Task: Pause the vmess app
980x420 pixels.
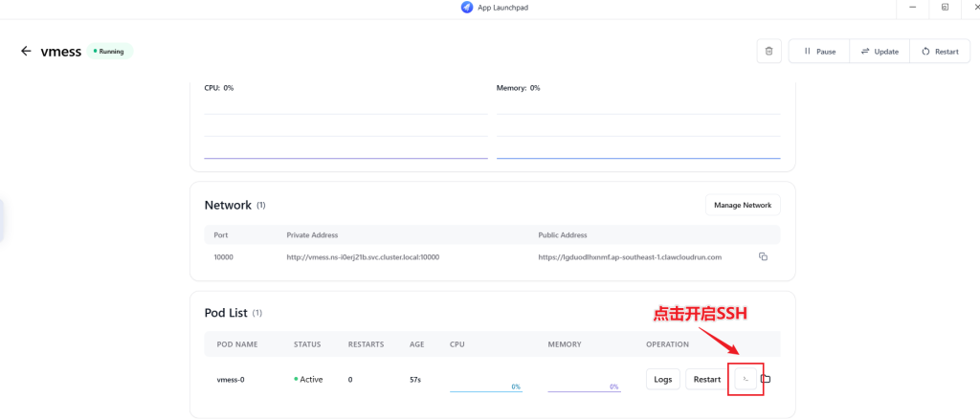Action: (x=819, y=52)
